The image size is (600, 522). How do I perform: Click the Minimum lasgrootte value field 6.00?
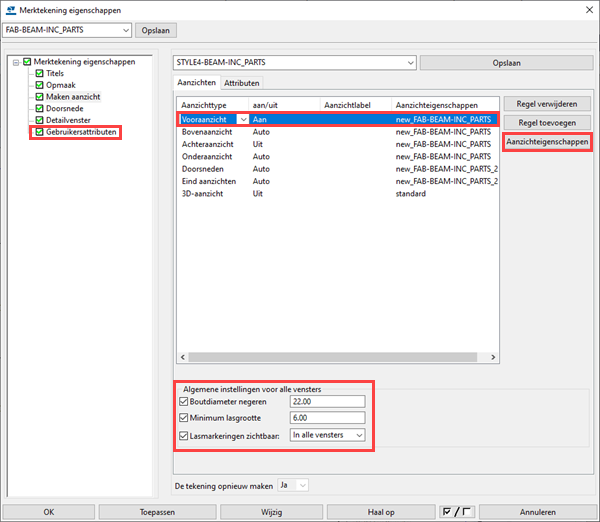[328, 418]
